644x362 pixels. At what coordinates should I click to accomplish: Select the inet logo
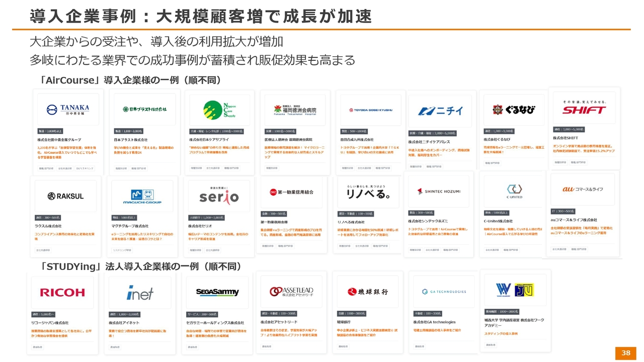coord(140,292)
